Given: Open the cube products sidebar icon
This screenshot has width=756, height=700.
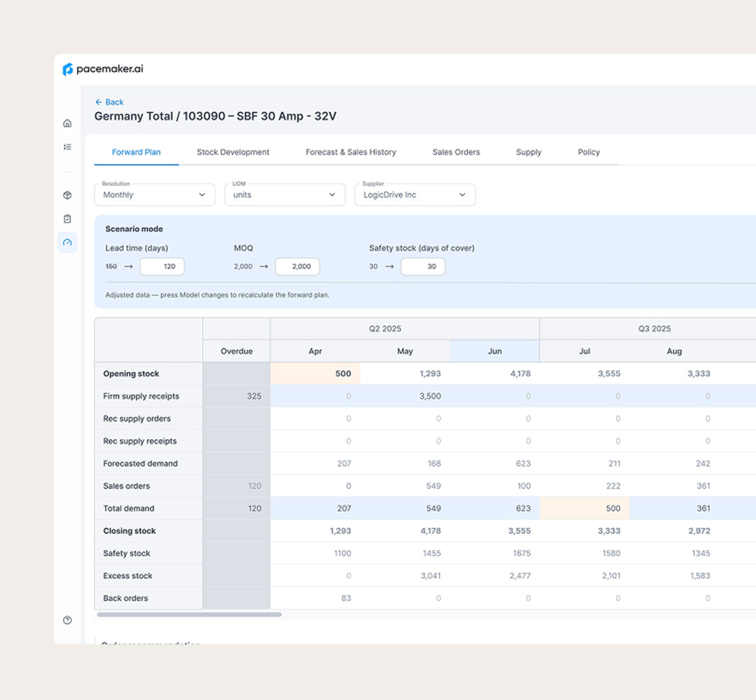Looking at the screenshot, I should coord(67,195).
